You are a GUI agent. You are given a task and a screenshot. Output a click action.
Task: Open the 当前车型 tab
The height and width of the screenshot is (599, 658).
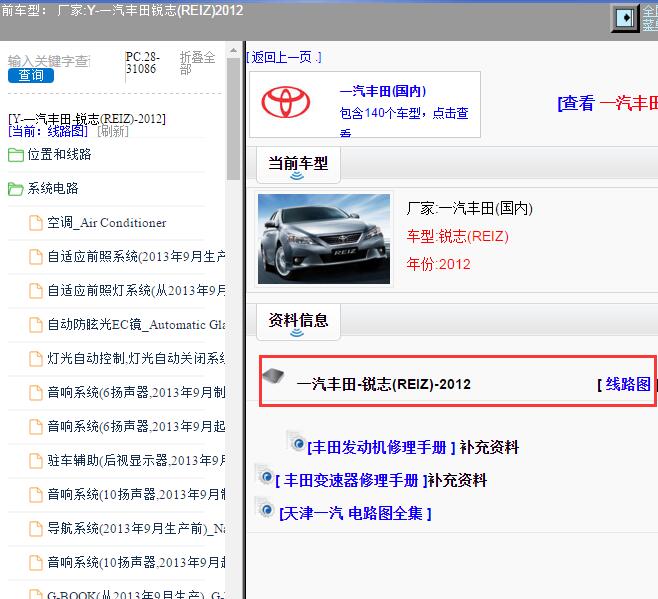(297, 163)
